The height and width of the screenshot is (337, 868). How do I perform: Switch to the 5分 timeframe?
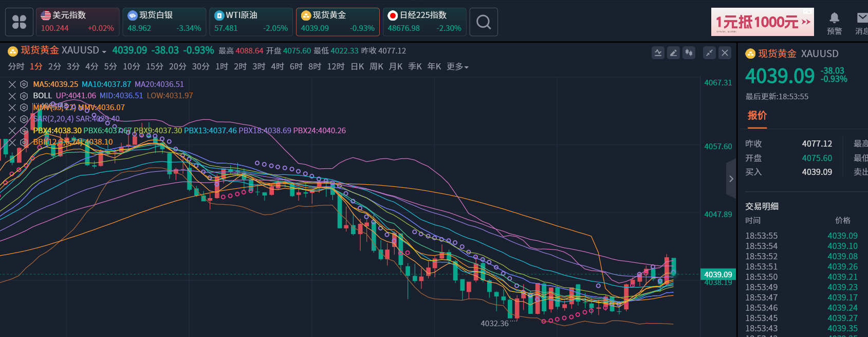pyautogui.click(x=110, y=67)
